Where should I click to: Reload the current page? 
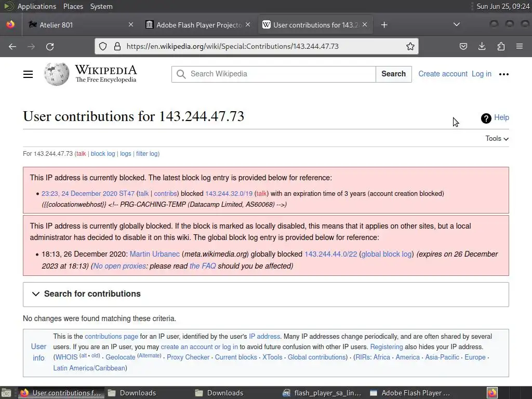(x=50, y=46)
